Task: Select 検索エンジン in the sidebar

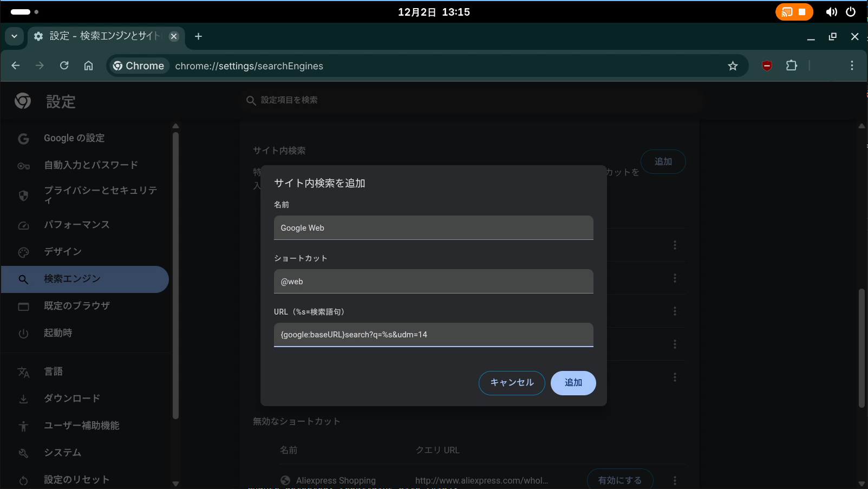Action: pos(85,279)
